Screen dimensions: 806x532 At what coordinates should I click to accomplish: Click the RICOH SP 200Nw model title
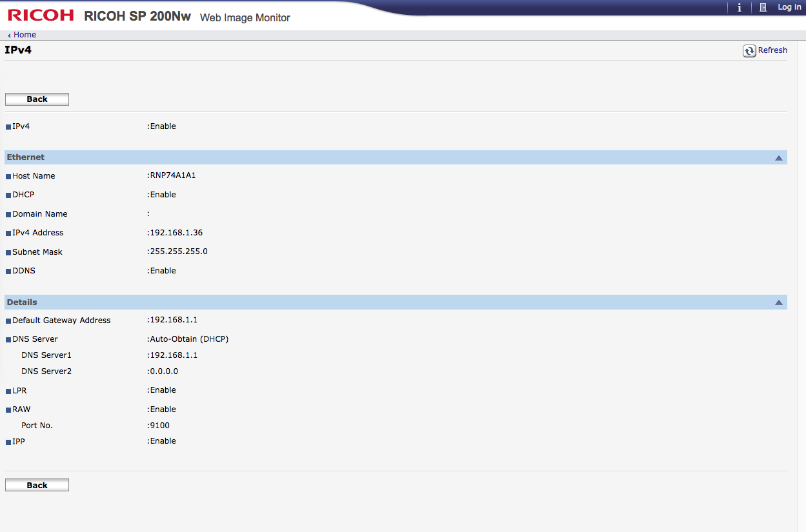[137, 16]
